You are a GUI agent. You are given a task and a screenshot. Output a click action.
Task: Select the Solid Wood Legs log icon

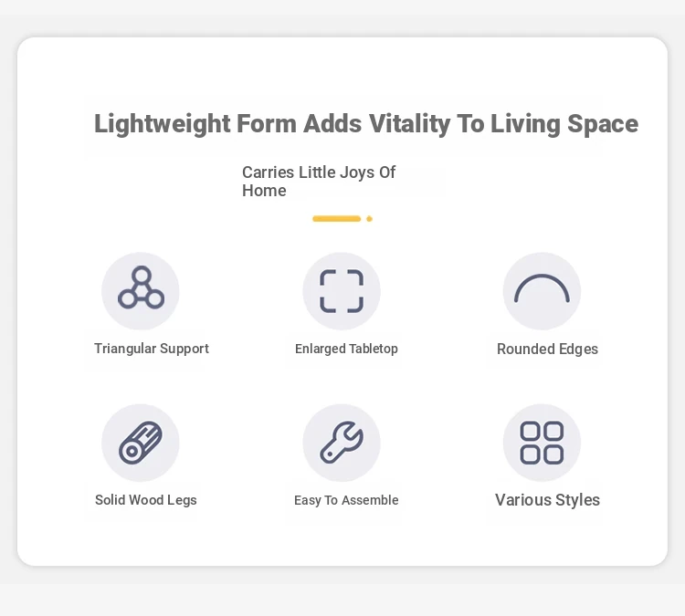pos(141,443)
